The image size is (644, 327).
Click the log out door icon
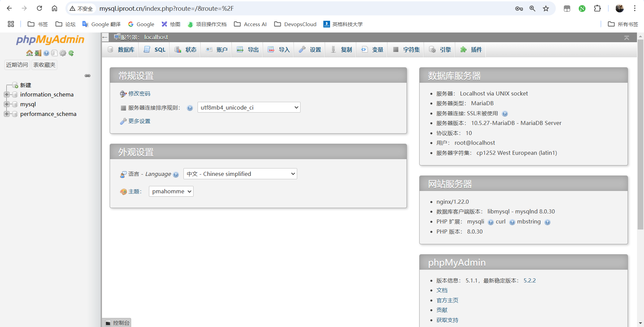click(38, 53)
